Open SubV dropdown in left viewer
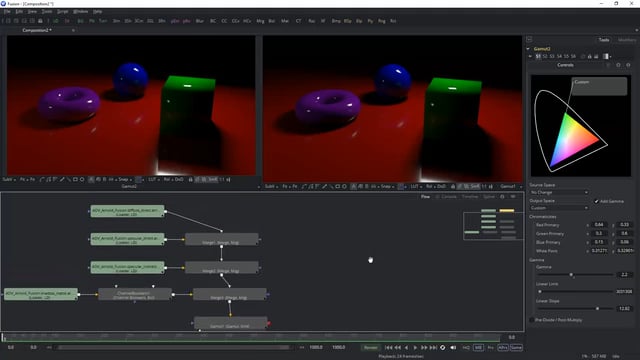Image resolution: width=640 pixels, height=360 pixels. (9, 180)
